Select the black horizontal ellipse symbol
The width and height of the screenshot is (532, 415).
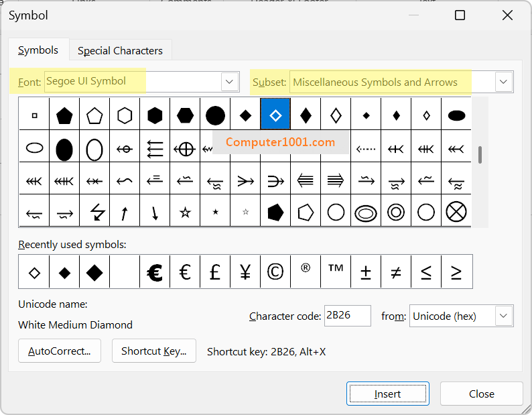pos(456,115)
